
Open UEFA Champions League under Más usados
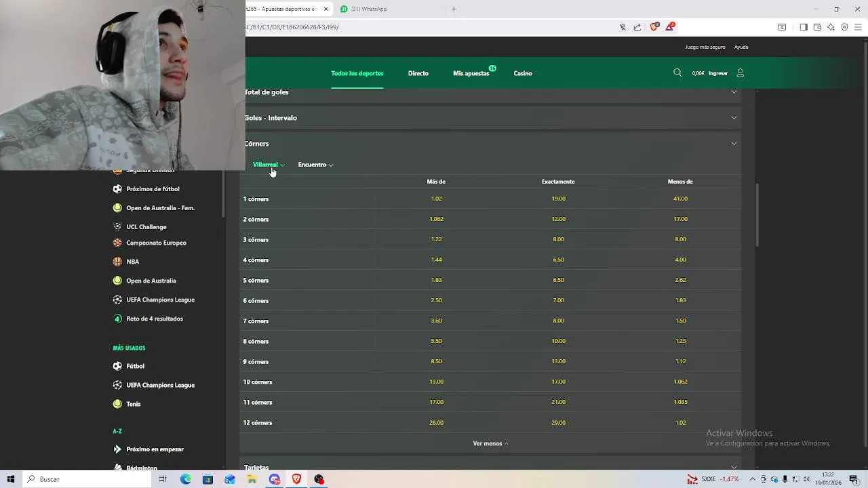pyautogui.click(x=161, y=385)
